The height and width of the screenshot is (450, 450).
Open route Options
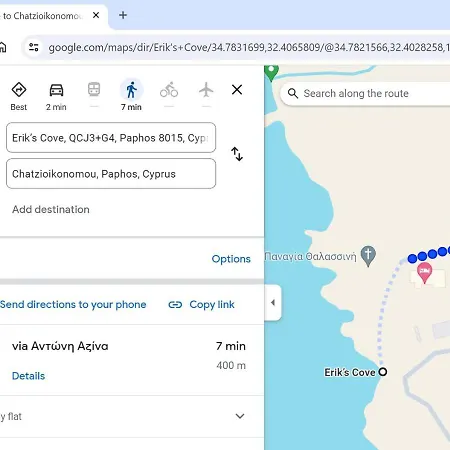tap(231, 259)
